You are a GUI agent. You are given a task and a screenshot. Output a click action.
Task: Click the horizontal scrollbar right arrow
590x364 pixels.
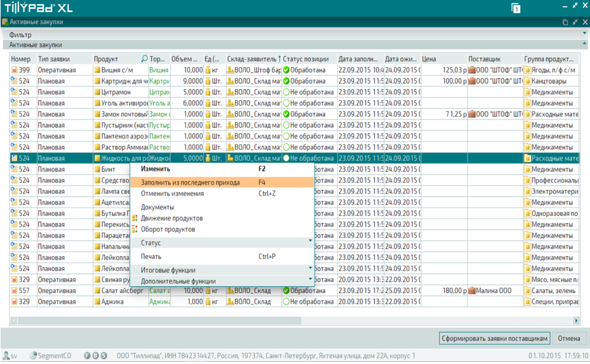576,320
